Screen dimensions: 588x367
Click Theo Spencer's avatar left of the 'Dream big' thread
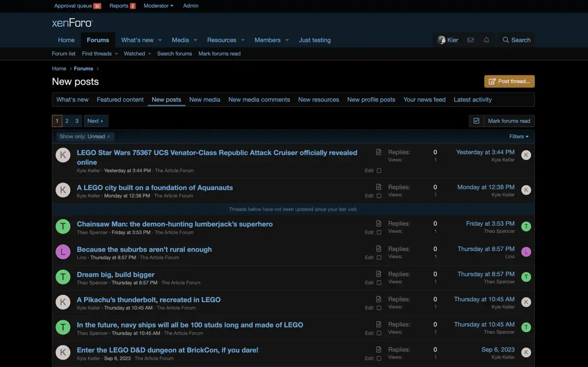63,277
